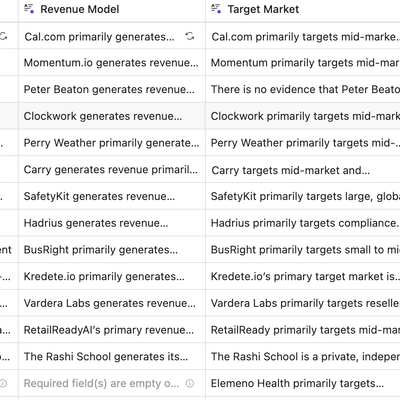Select cell 'Hadrius generates revenue...'
Screen dimensions: 400x400
(112, 223)
